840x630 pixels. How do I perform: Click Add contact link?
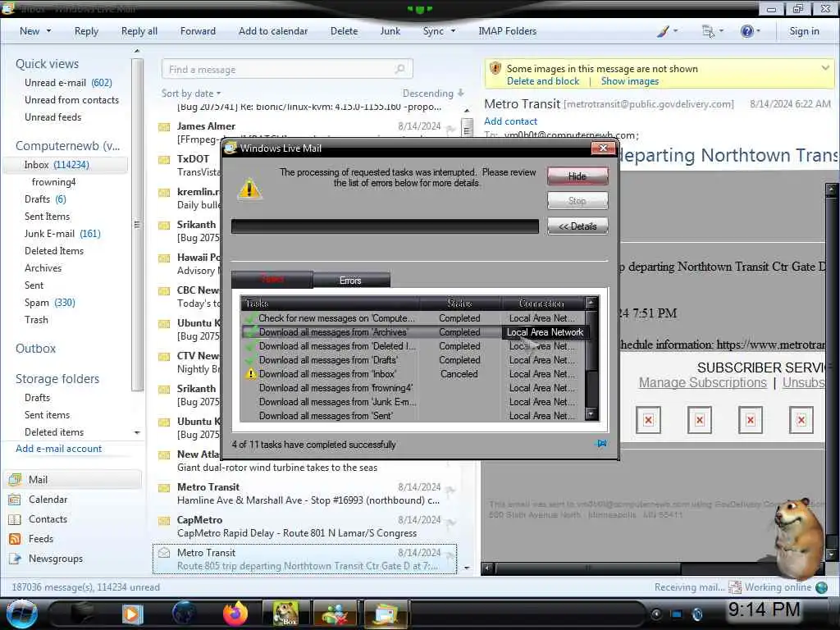tap(510, 121)
